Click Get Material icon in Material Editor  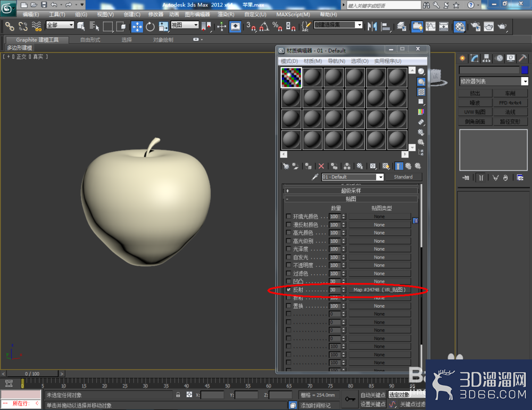tap(286, 166)
